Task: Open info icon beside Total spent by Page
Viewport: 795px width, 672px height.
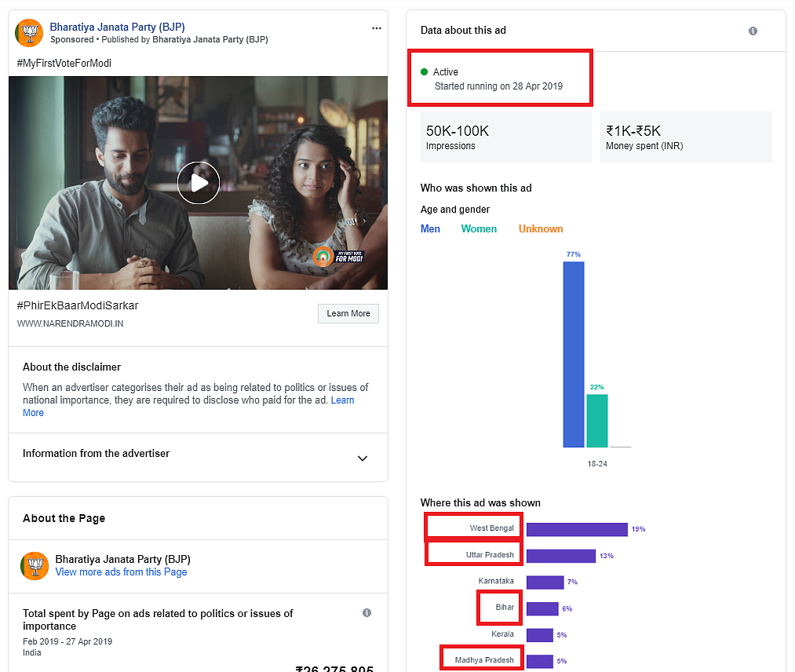Action: click(x=367, y=612)
